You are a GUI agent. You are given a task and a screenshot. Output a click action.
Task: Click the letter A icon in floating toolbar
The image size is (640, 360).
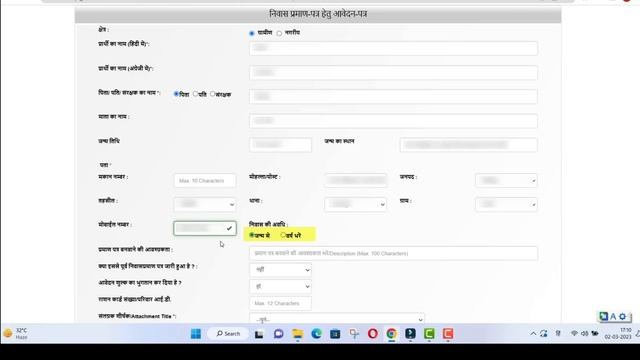point(613,316)
